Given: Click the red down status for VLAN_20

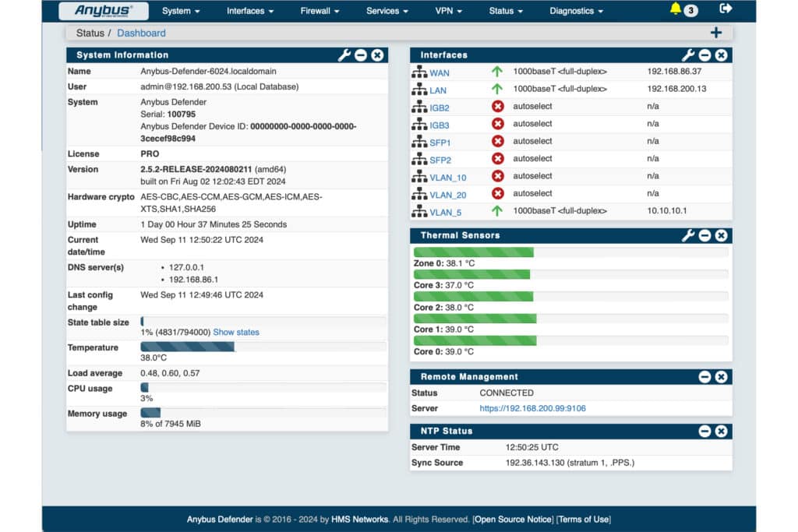Looking at the screenshot, I should tap(498, 193).
